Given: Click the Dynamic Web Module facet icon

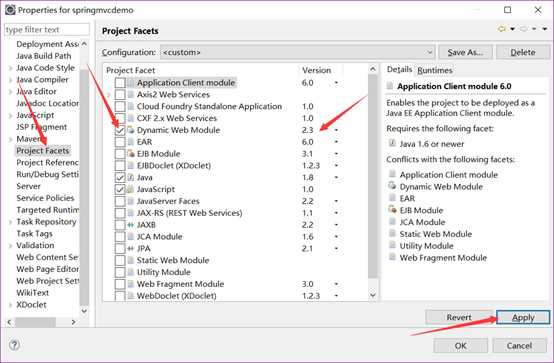Looking at the screenshot, I should point(131,130).
